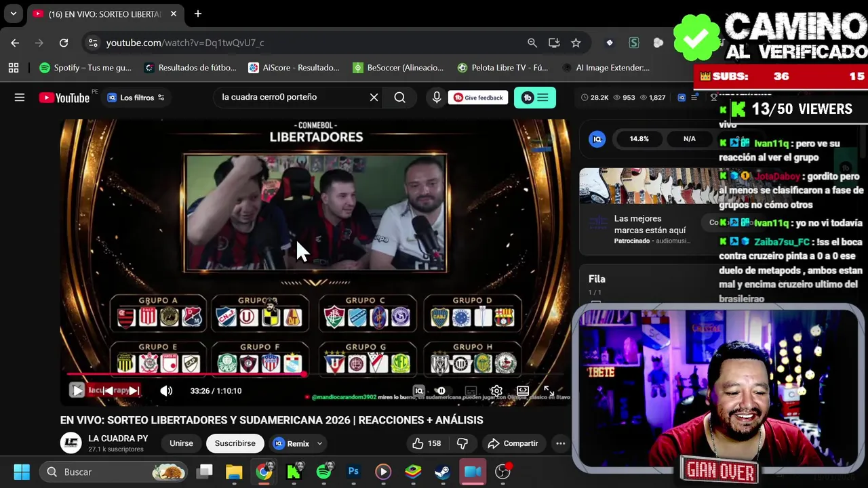Select the EN VIVO: SORTEO LIBERTADORES browser tab

pyautogui.click(x=105, y=14)
